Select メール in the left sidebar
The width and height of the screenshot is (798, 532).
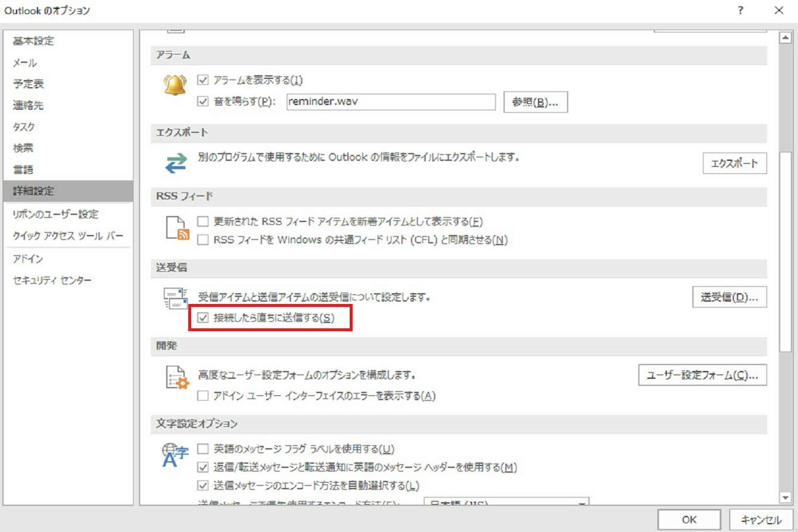(x=25, y=63)
